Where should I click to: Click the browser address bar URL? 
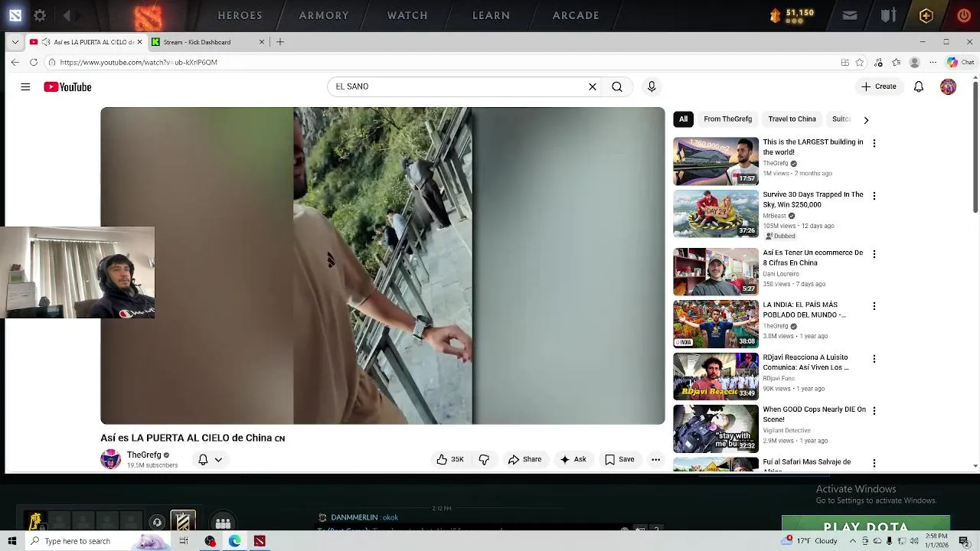point(138,62)
